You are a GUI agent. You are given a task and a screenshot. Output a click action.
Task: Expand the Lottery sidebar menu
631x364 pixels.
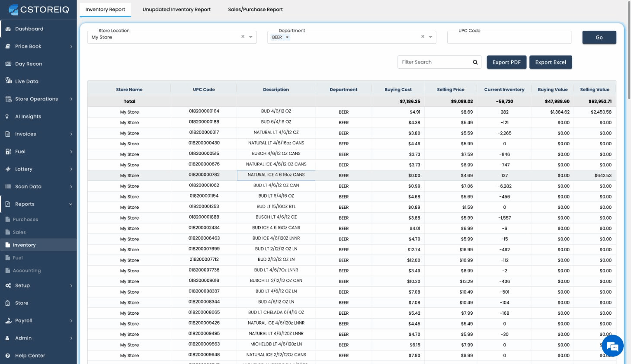(71, 169)
